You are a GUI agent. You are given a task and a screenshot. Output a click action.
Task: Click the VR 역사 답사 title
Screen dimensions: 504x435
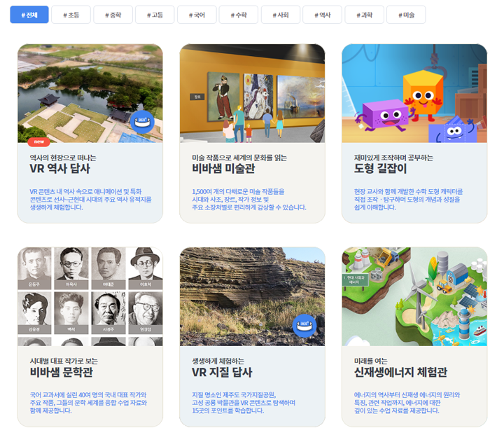coord(59,169)
